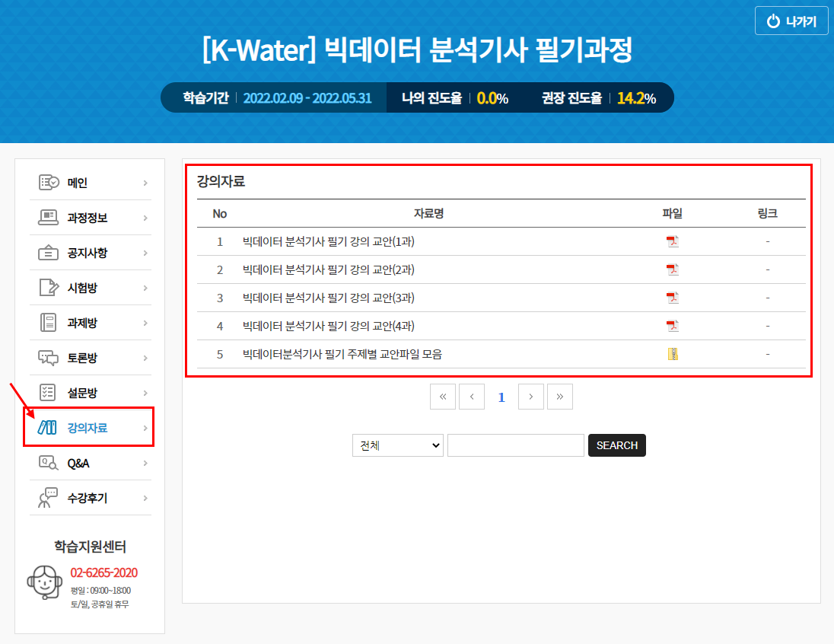Click the course title [K-Water] 빅데이터 분석기사 필기과정
Viewport: 834px width, 644px height.
click(417, 49)
